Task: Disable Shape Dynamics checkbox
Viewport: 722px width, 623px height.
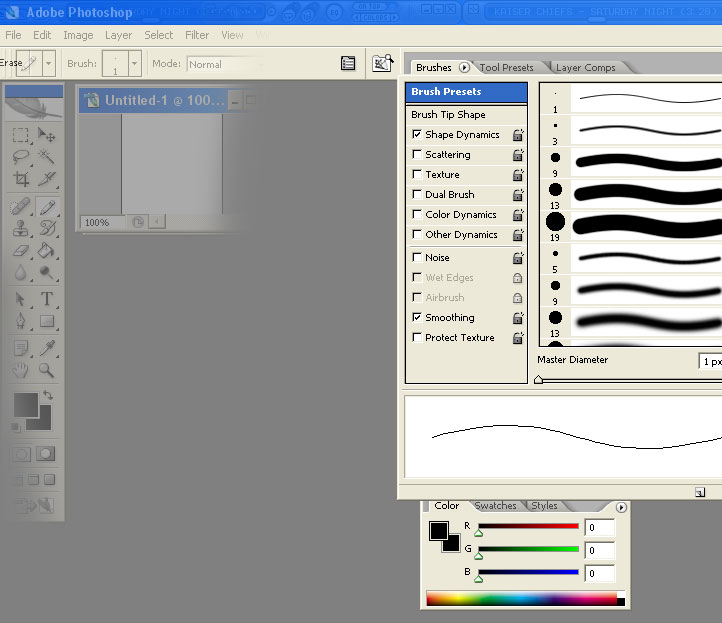Action: click(417, 134)
